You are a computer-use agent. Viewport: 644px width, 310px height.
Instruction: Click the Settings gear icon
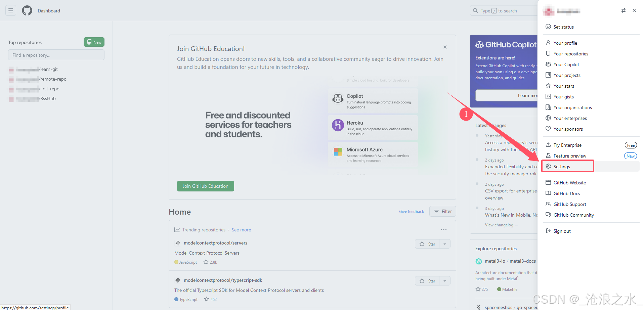click(548, 166)
